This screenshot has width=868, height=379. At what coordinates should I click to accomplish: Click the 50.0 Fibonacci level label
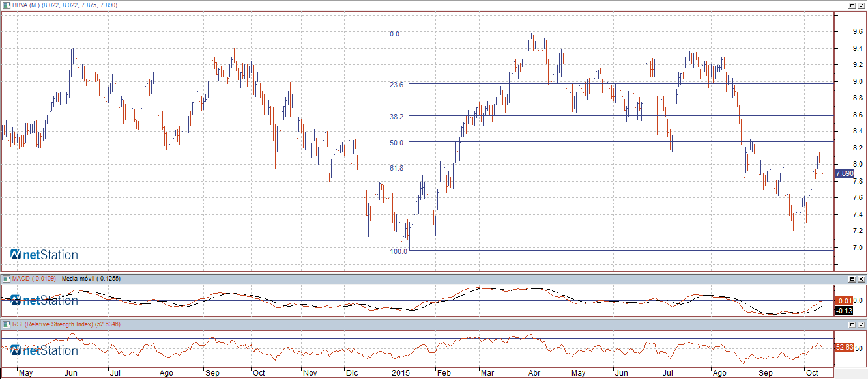click(396, 143)
